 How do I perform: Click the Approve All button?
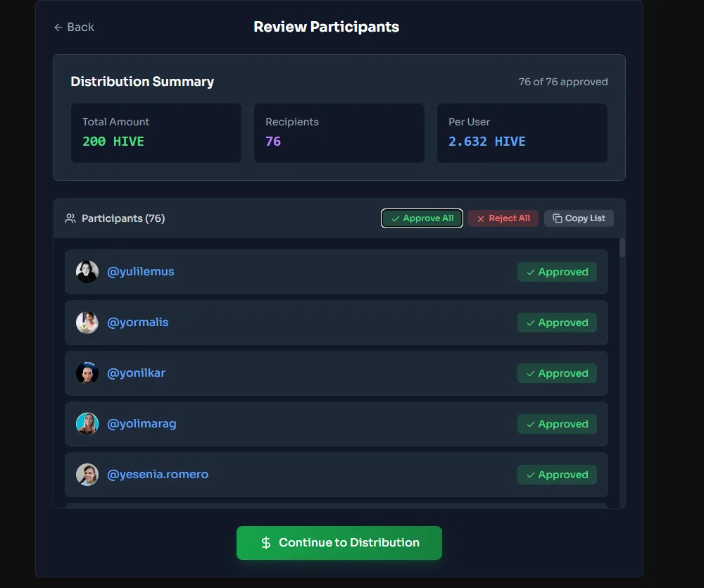coord(422,218)
